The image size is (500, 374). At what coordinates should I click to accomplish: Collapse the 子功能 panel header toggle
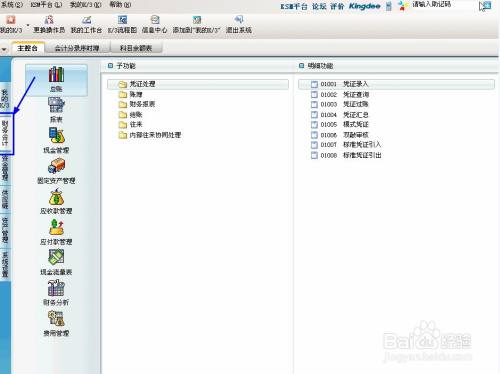point(110,66)
